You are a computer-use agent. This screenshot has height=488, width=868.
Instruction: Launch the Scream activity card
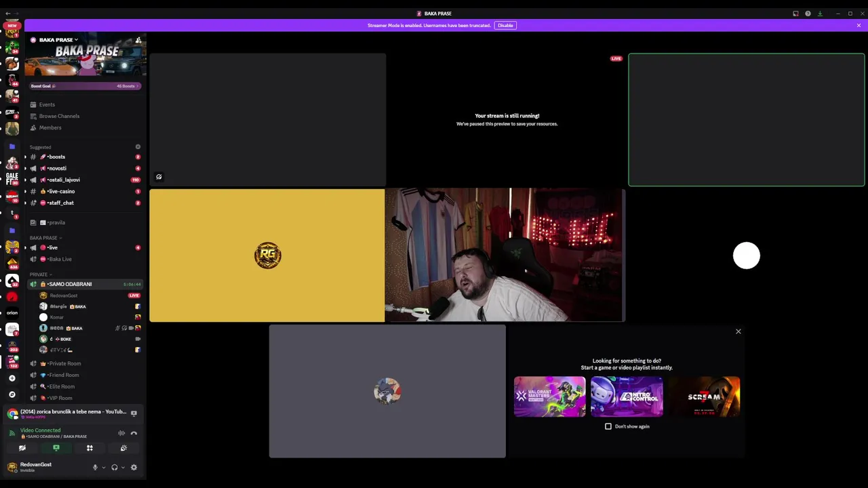[x=704, y=396]
